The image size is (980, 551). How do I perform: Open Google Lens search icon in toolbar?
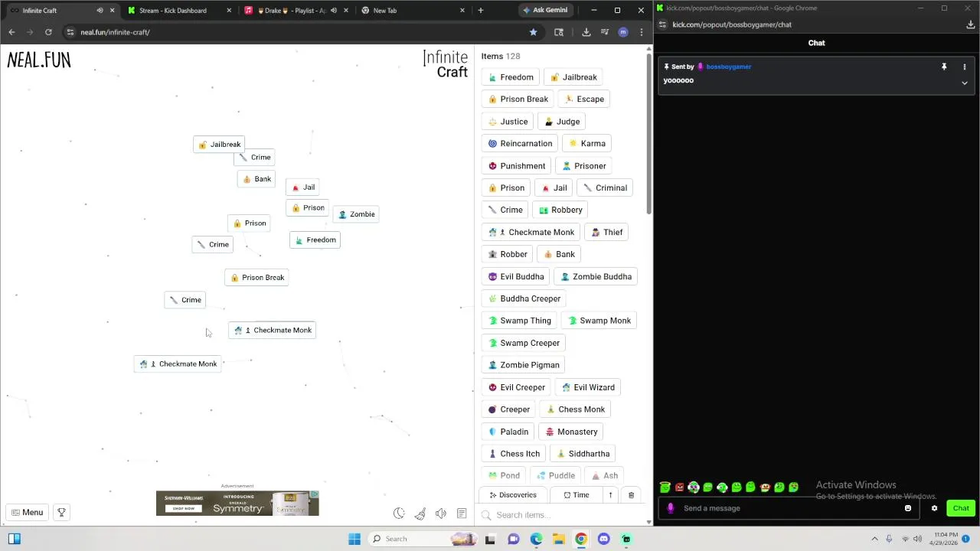[x=559, y=32]
